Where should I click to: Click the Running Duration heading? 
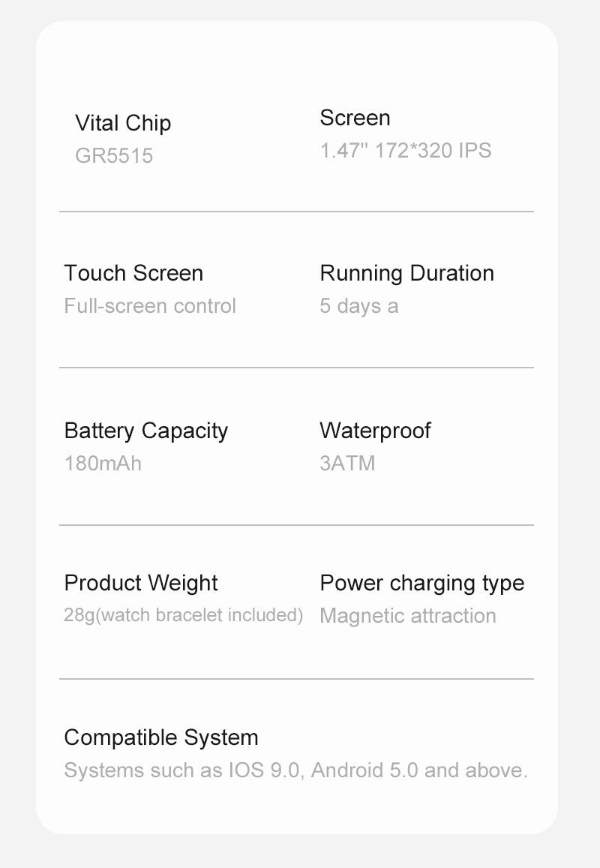[x=406, y=273]
